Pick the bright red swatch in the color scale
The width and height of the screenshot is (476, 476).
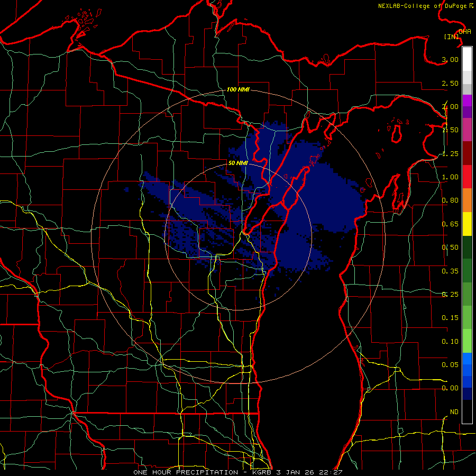pyautogui.click(x=467, y=177)
